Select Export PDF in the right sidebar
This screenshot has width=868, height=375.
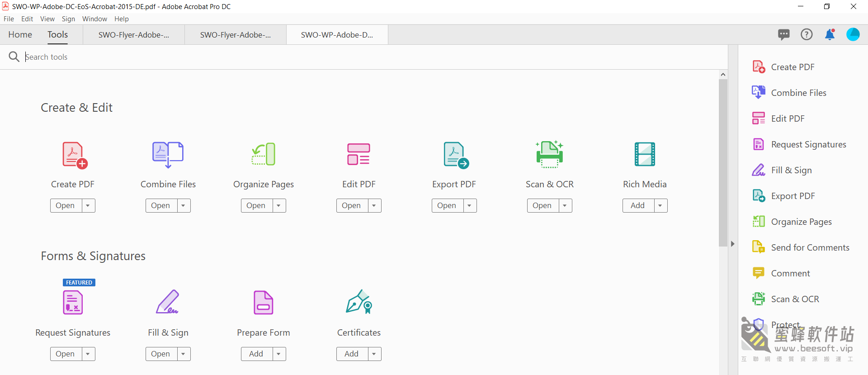pos(783,196)
